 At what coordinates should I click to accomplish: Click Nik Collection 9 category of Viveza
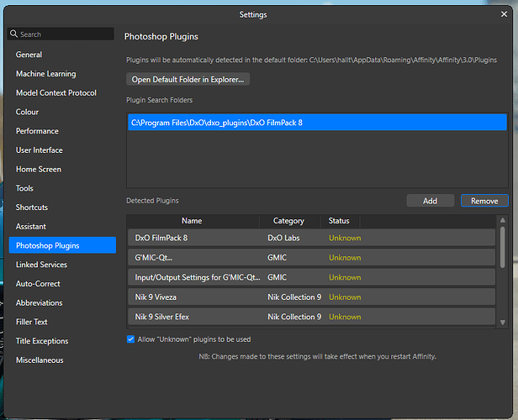tap(294, 297)
